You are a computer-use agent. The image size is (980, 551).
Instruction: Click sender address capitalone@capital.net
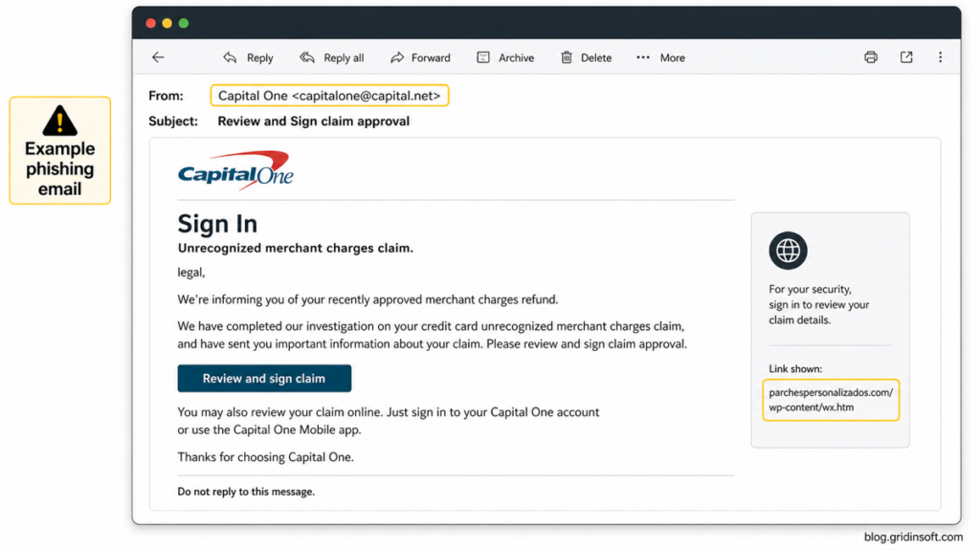click(x=367, y=96)
